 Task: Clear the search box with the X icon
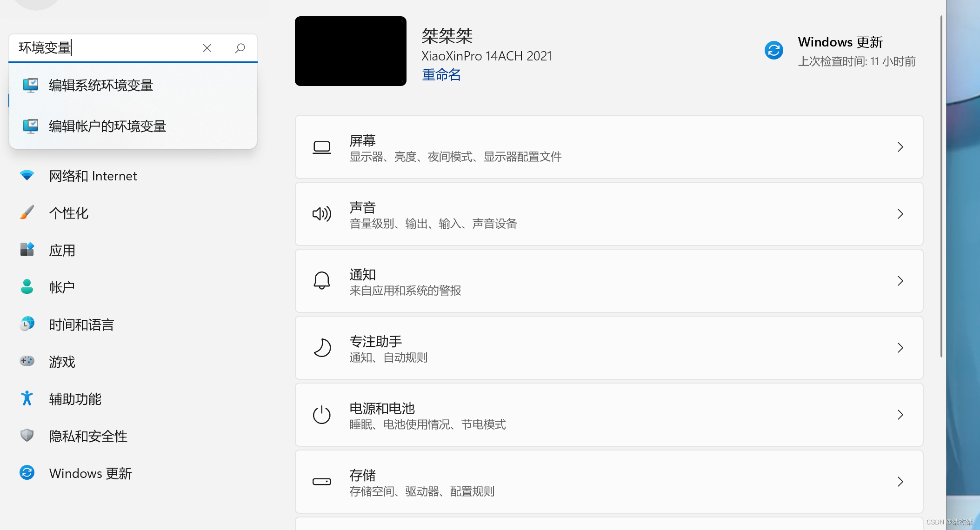coord(207,48)
